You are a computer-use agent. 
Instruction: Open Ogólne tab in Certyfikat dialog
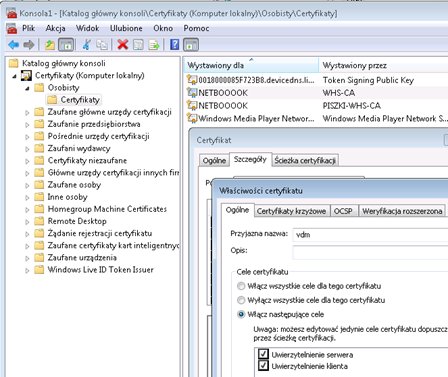click(x=214, y=160)
